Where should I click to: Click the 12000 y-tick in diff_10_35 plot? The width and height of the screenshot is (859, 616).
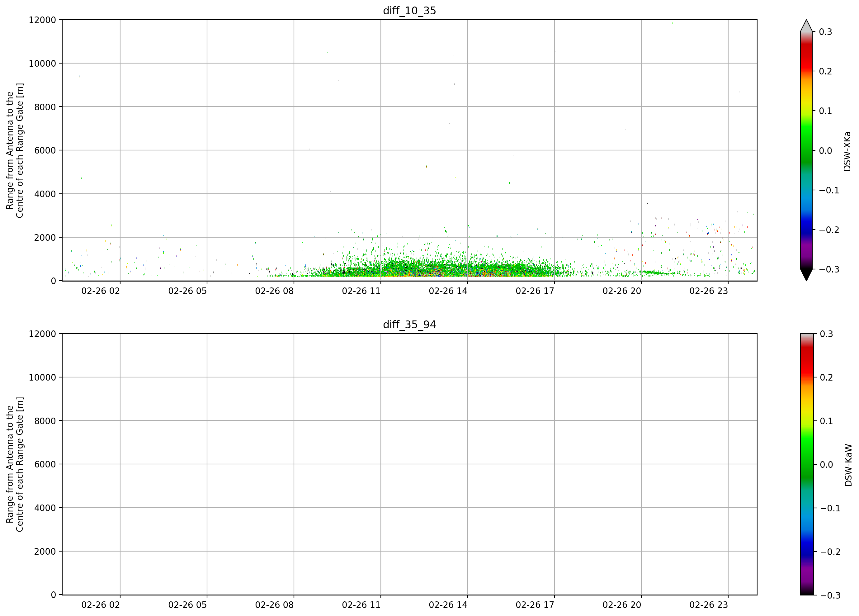coord(42,20)
